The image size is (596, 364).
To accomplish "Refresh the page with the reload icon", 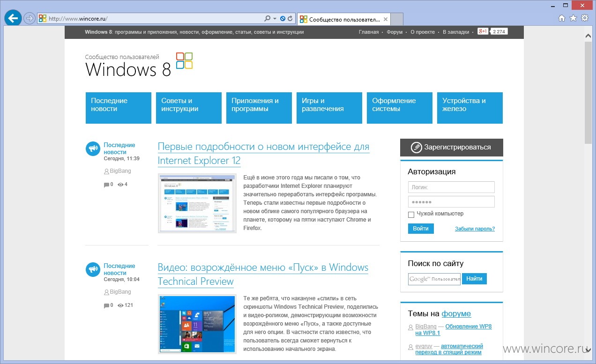I will [291, 19].
